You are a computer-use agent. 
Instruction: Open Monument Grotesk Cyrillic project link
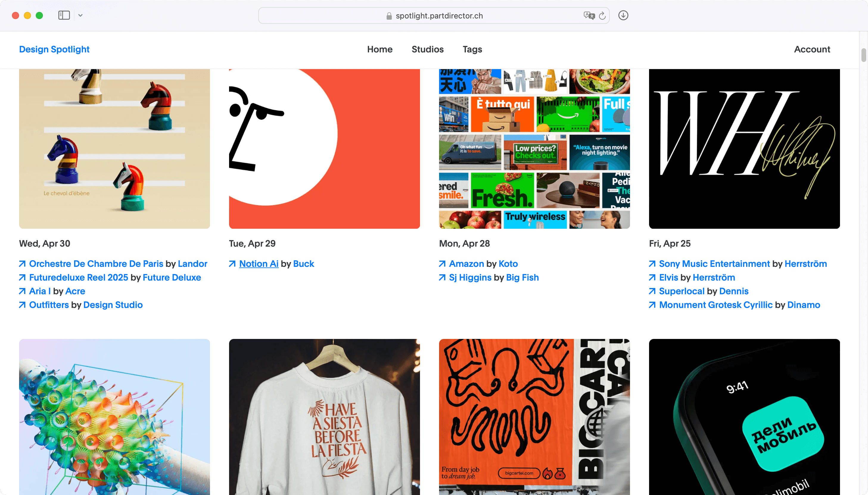(716, 305)
